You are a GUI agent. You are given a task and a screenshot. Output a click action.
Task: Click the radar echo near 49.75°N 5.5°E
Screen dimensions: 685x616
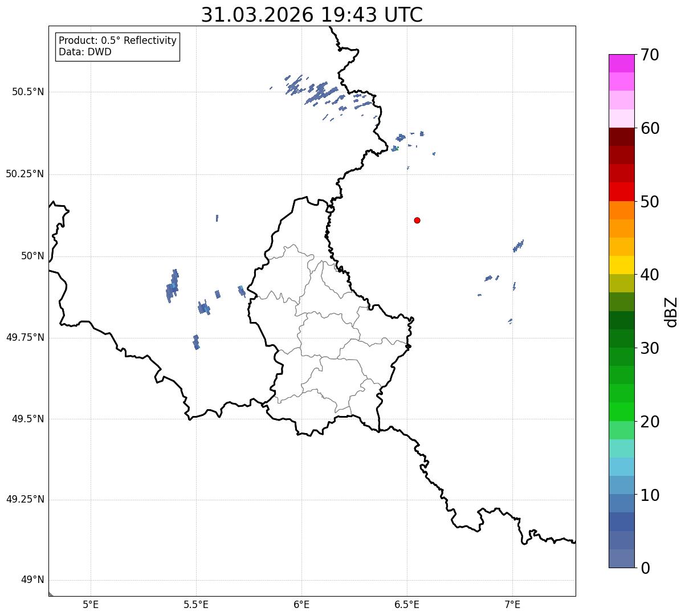196,342
